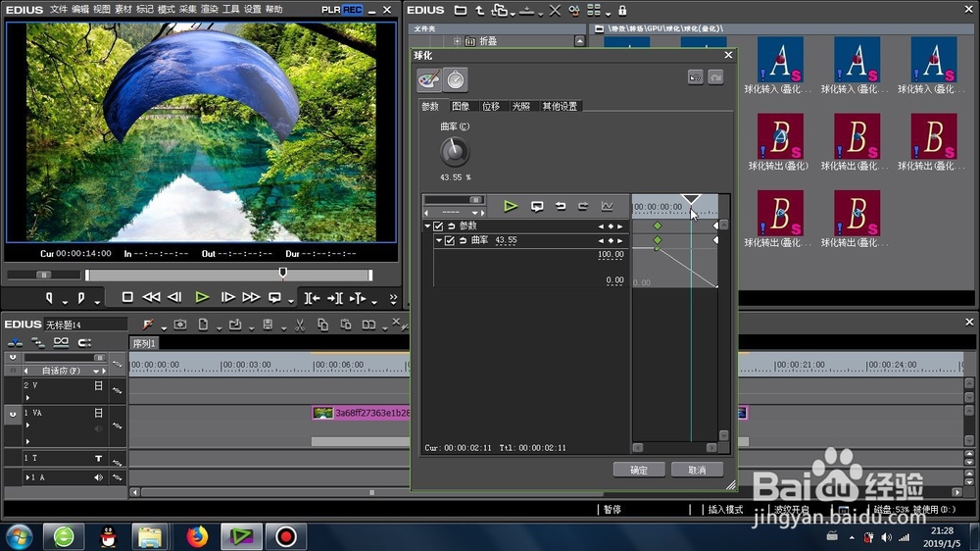The height and width of the screenshot is (551, 980).
Task: Confirm the 球化 dialog with 确定
Action: point(639,470)
